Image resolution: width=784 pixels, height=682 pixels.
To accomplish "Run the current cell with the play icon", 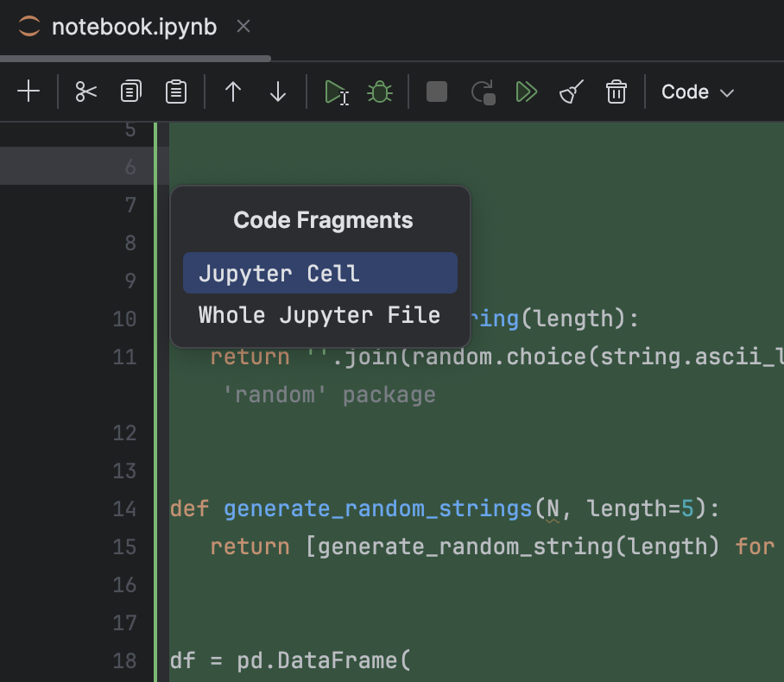I will (x=335, y=92).
